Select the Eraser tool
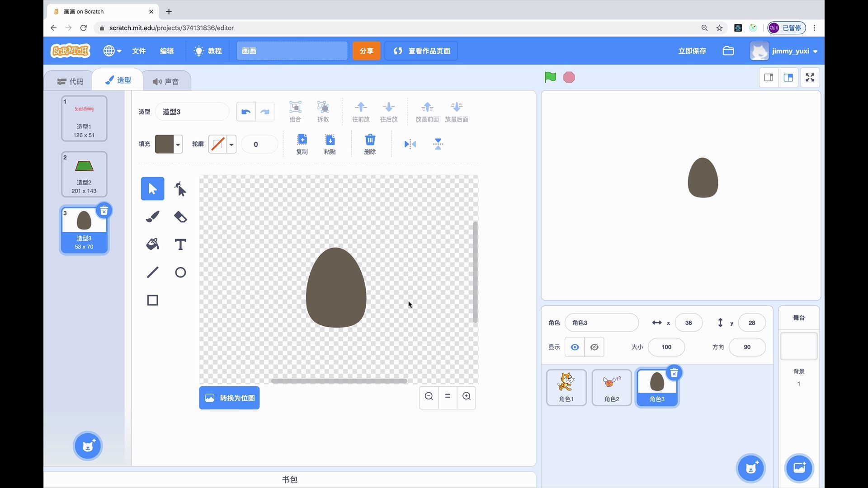 (x=180, y=217)
